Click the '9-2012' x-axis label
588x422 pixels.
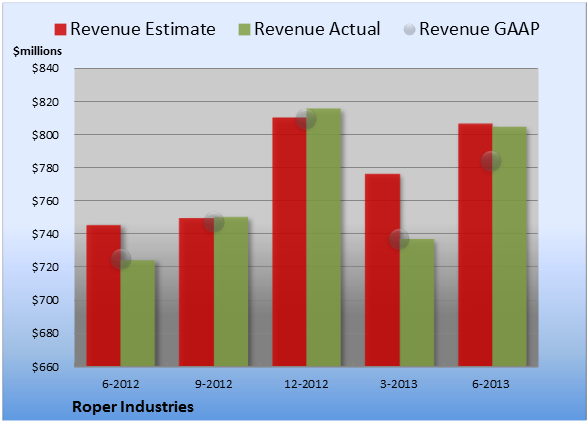214,384
